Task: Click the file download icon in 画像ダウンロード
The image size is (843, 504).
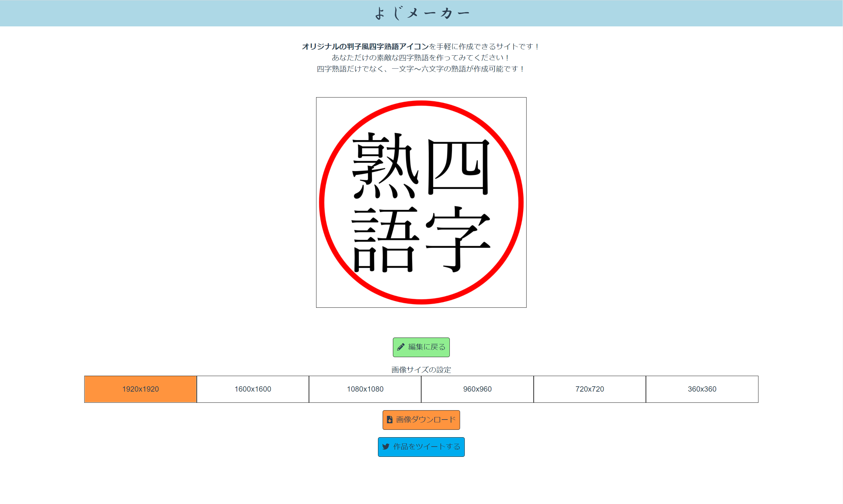Action: 389,420
